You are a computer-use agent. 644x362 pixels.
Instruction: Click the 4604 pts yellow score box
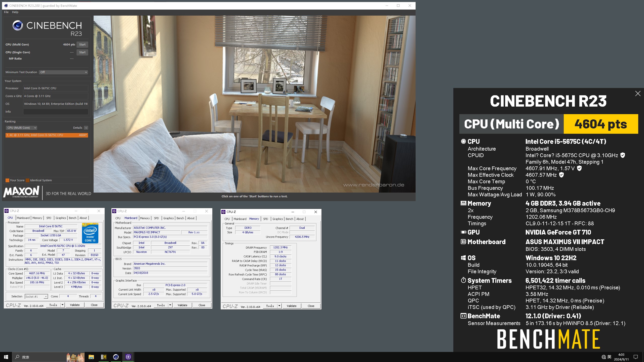coord(601,124)
